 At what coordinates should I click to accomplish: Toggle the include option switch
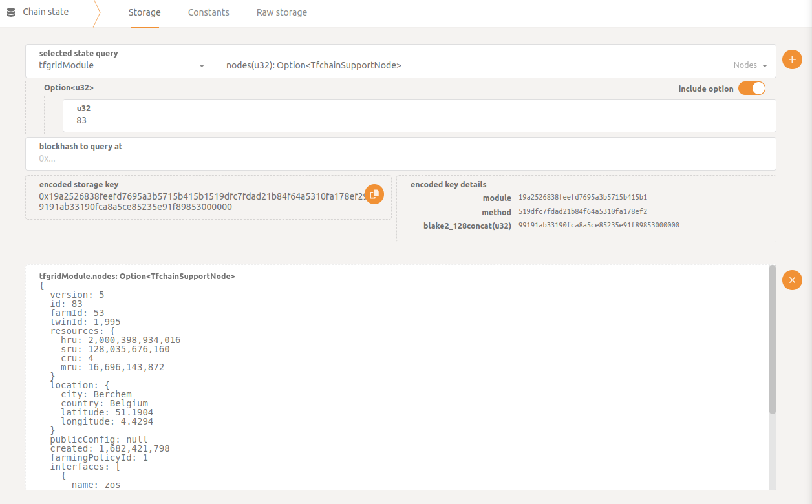[x=751, y=89]
